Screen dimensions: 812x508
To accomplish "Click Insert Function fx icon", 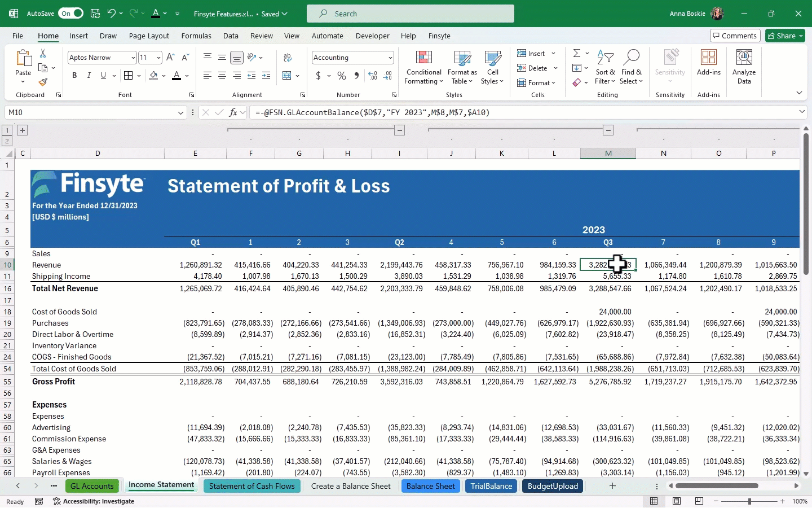I will click(x=233, y=112).
